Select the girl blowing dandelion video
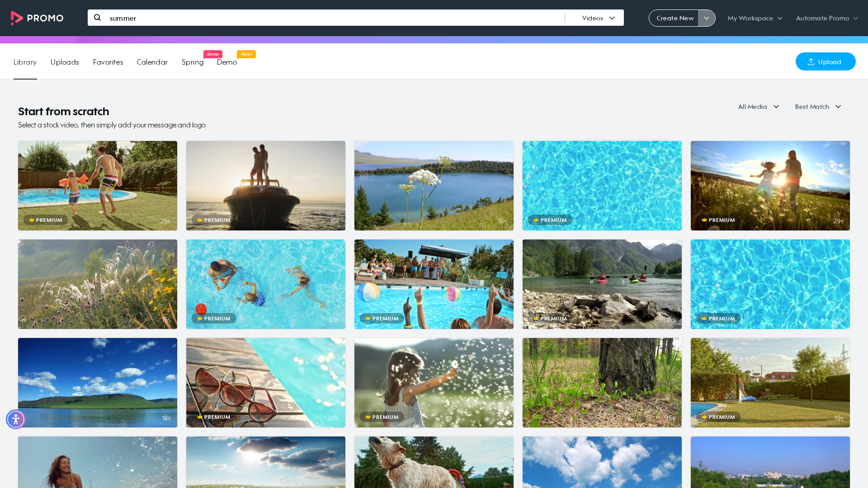This screenshot has height=488, width=868. tap(434, 383)
